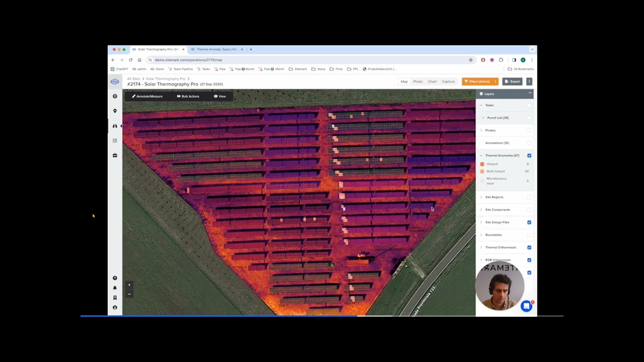Open the View menu on map toolbar

click(x=220, y=96)
